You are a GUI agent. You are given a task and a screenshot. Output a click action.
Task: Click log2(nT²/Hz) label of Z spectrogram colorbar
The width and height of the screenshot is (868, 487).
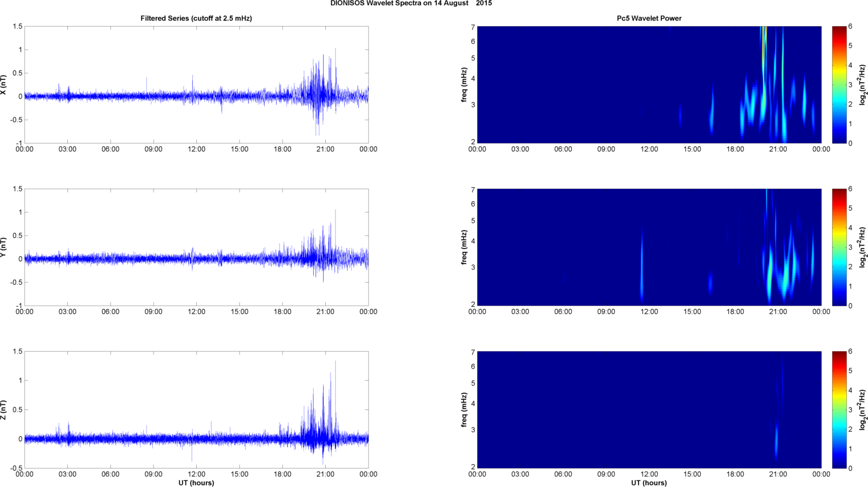(x=863, y=410)
